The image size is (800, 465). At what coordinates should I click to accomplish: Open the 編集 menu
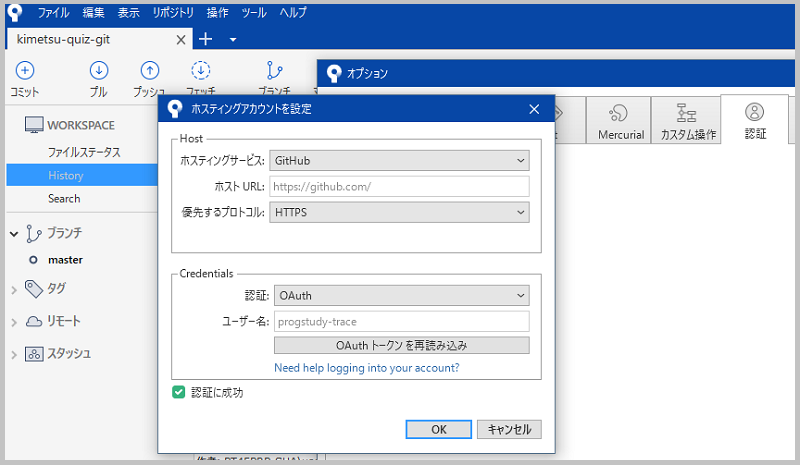[x=93, y=12]
